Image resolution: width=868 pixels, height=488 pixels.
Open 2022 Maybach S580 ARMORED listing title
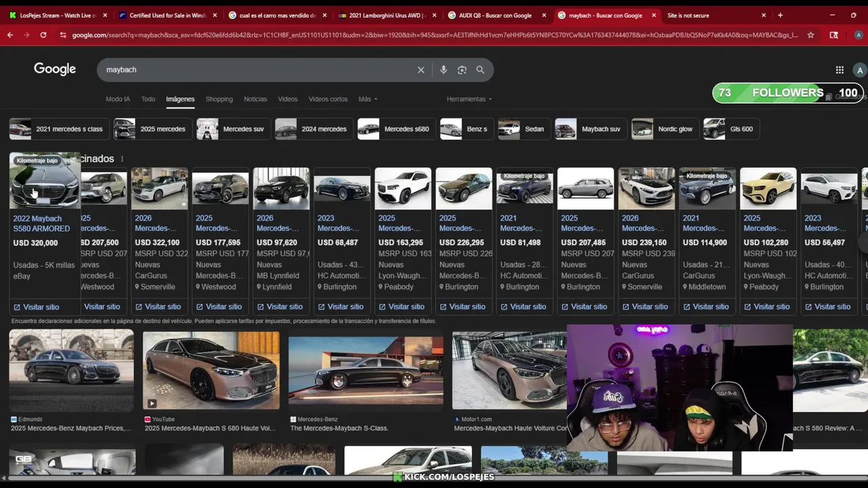tap(41, 224)
